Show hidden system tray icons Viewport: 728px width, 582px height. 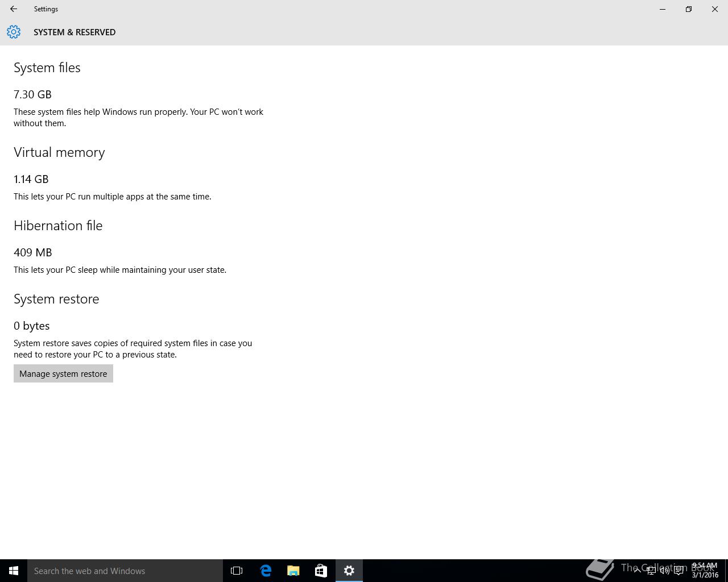tap(638, 570)
